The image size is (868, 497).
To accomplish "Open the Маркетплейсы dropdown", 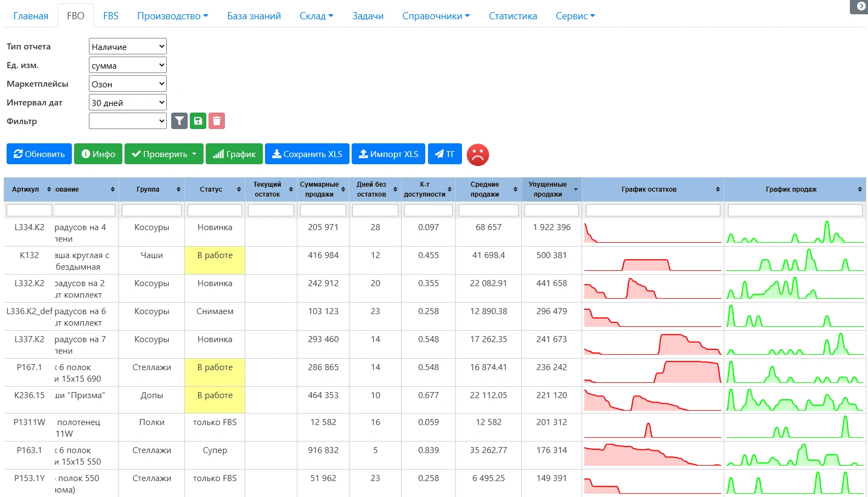I will pyautogui.click(x=128, y=84).
